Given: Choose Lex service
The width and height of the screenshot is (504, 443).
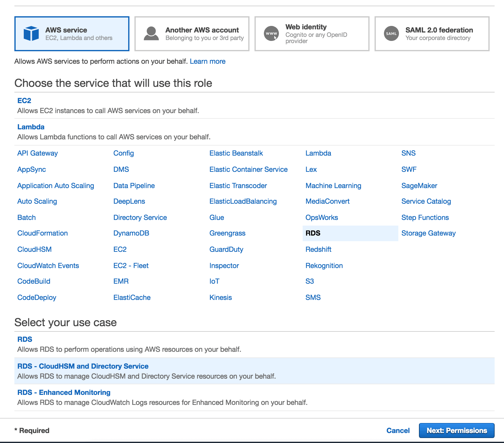Looking at the screenshot, I should tap(311, 169).
